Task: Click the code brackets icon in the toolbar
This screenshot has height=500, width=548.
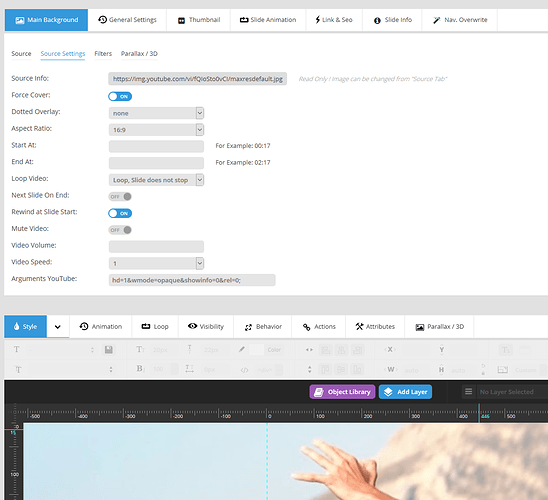Action: (245, 370)
